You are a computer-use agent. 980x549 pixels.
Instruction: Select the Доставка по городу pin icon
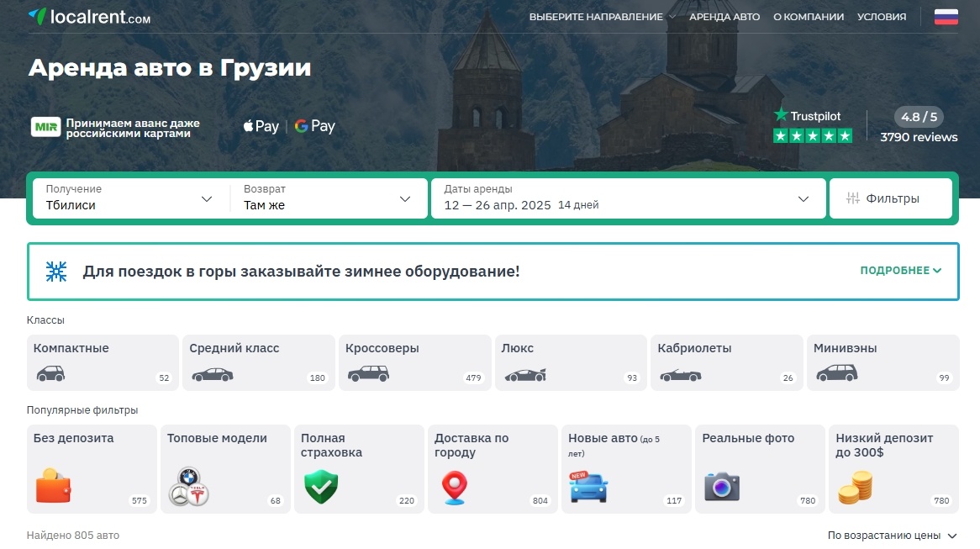click(x=454, y=486)
